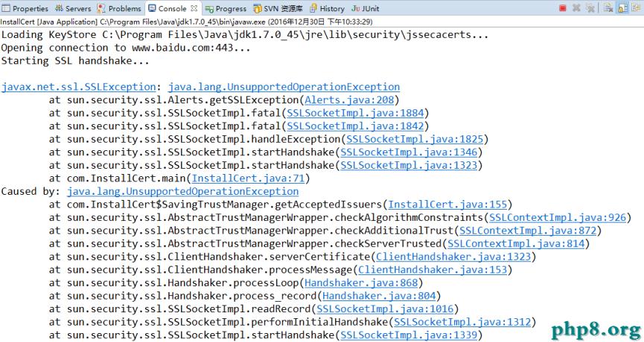Screen dimensions: 644x342
Task: Jump to SSLSocketImpl.java:1842
Action: point(355,126)
